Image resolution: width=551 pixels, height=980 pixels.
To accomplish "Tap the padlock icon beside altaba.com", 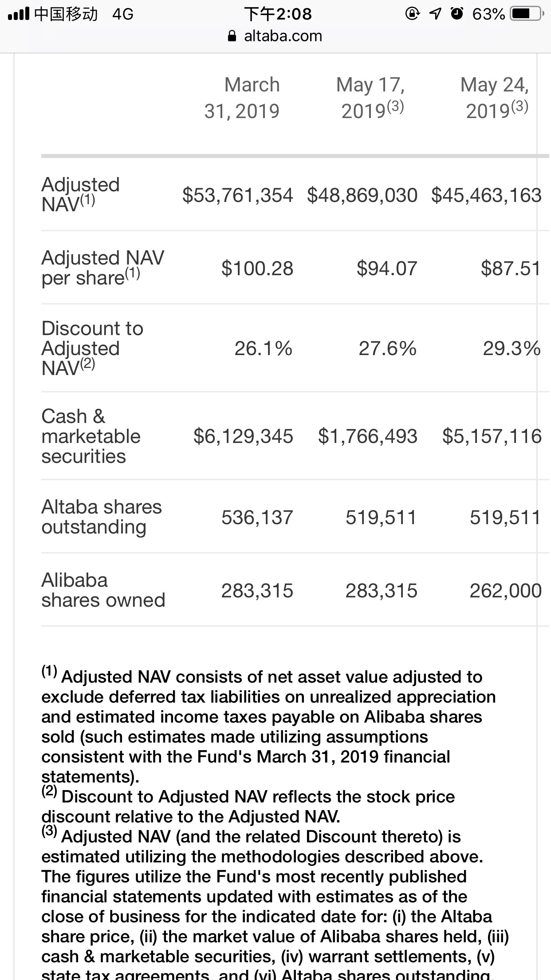I will point(232,36).
